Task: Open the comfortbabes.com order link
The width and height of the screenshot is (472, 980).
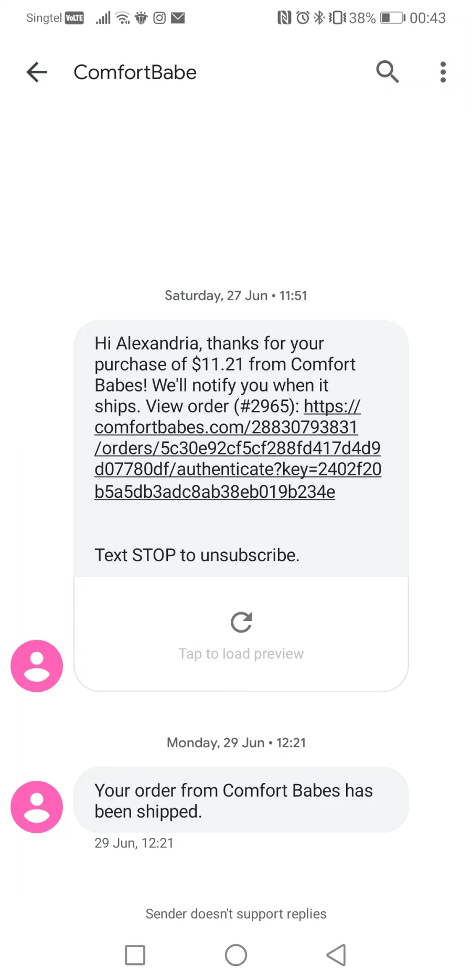Action: point(238,449)
